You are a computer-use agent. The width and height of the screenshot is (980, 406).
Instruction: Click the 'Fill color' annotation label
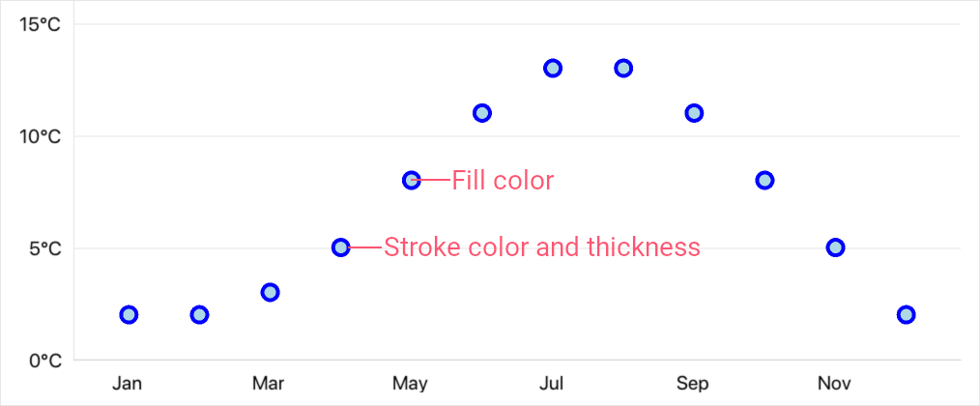[503, 181]
